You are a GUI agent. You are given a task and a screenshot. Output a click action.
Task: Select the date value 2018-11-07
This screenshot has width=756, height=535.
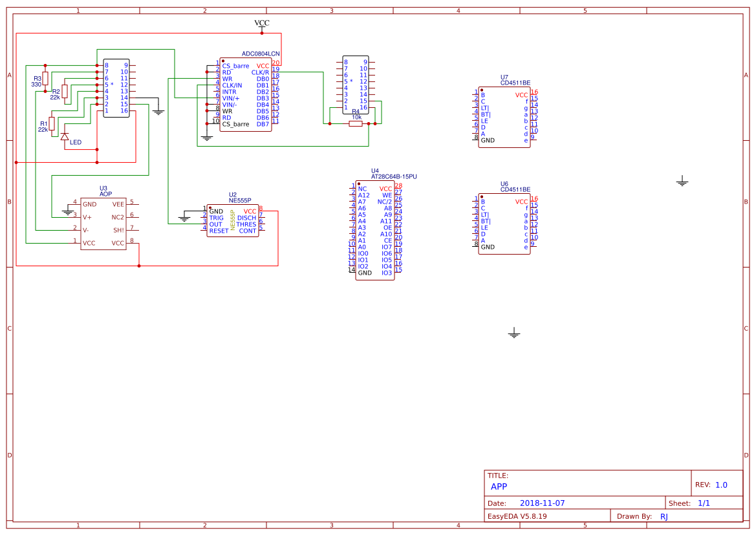[542, 503]
